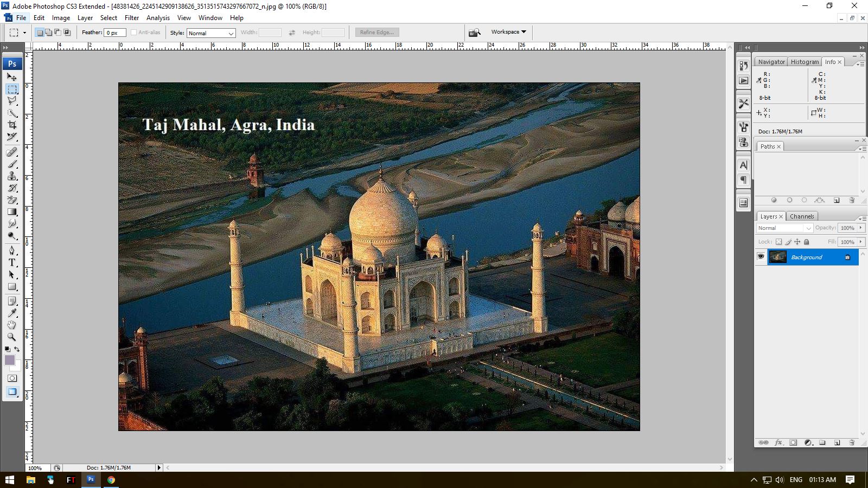This screenshot has height=488, width=868.
Task: Open the Image menu
Action: coord(61,18)
